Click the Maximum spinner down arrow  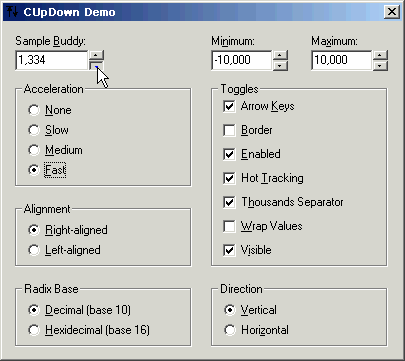380,65
